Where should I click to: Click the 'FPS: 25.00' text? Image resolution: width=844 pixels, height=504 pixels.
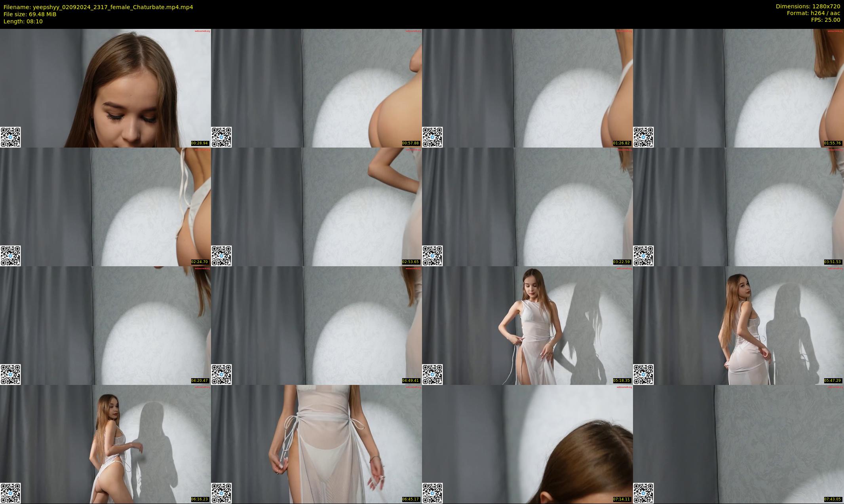tap(826, 20)
